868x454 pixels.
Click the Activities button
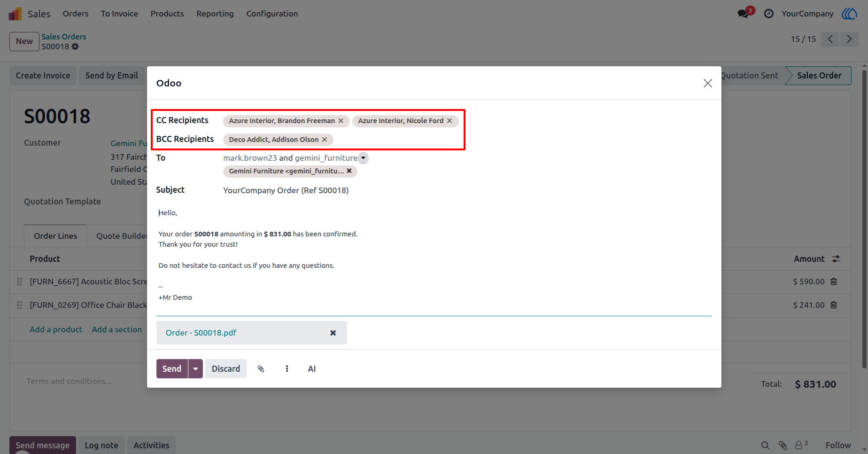(151, 445)
